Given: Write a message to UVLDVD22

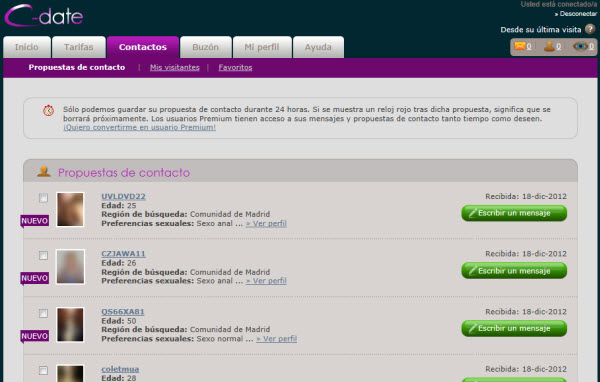Looking at the screenshot, I should [514, 213].
